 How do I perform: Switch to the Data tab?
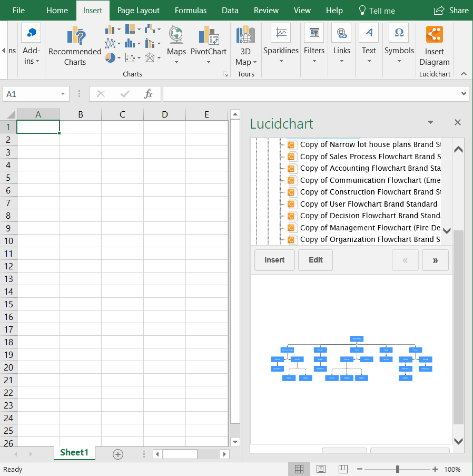(x=230, y=11)
